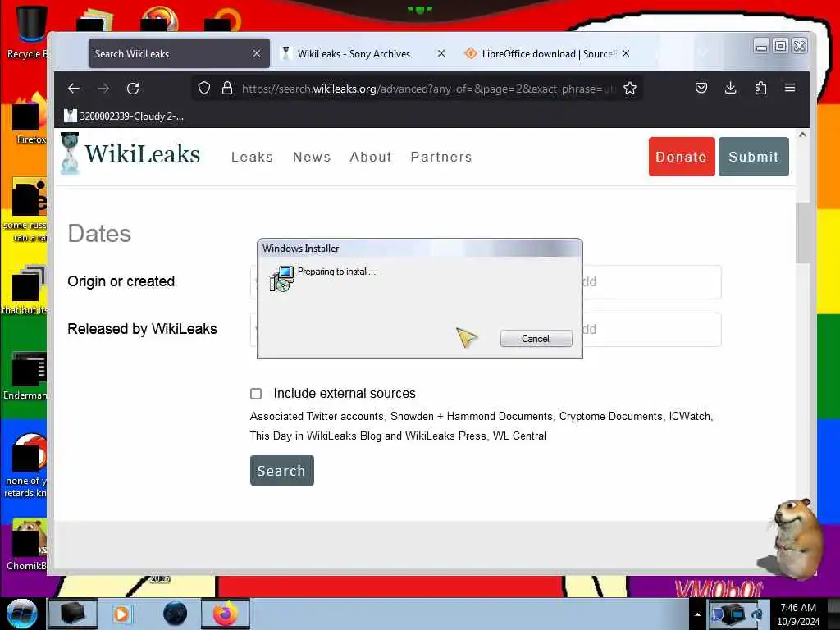
Task: Open the Pocket save icon
Action: point(701,88)
